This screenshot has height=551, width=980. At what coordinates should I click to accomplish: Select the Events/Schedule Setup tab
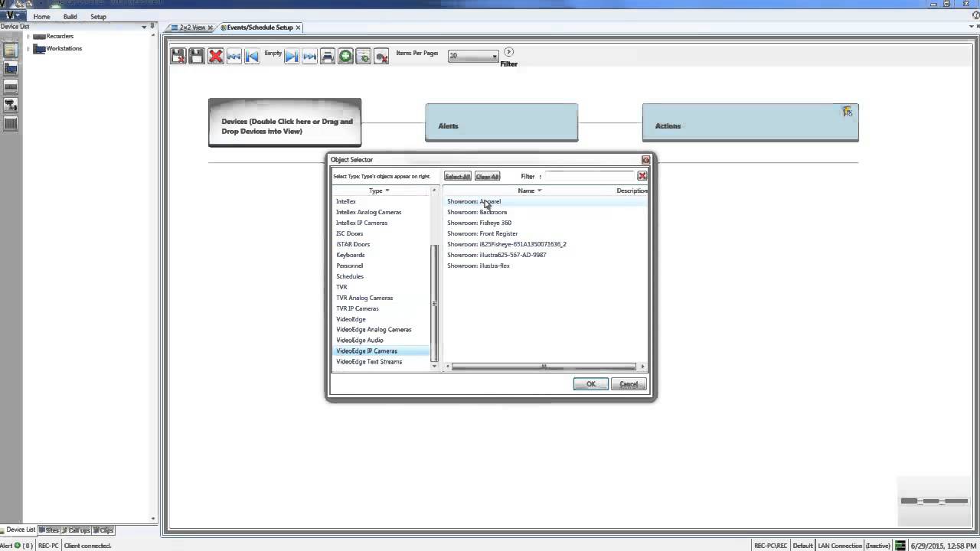(x=258, y=28)
